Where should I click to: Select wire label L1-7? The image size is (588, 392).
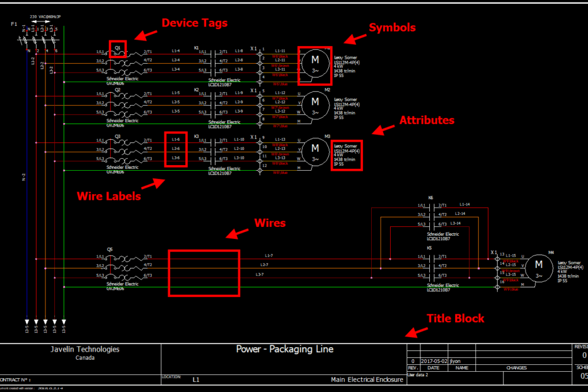pyautogui.click(x=269, y=255)
